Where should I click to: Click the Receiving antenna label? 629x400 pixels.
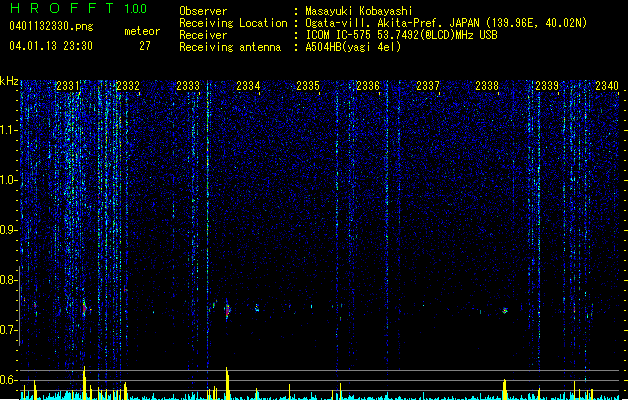pyautogui.click(x=230, y=47)
